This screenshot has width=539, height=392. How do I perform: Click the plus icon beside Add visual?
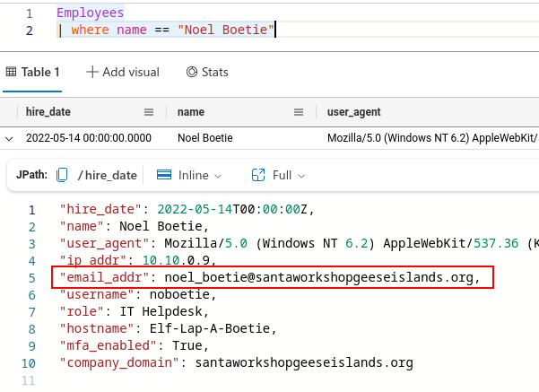point(92,72)
